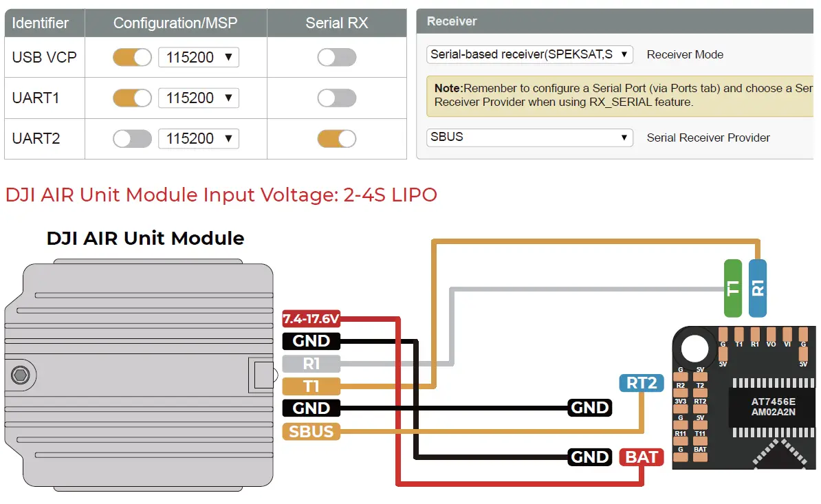Click the Serial RX column header
821x504 pixels.
(337, 23)
